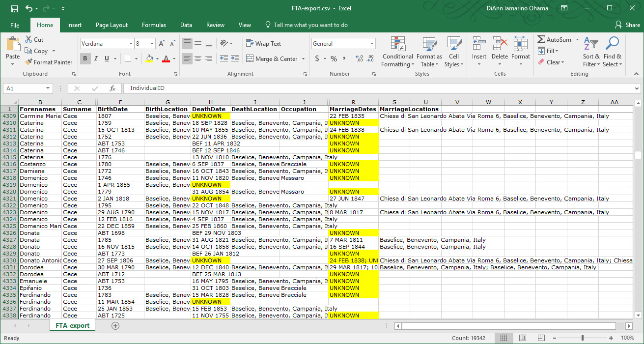Viewport: 644px width, 344px height.
Task: Switch to the Formulas ribbon tab
Action: (x=154, y=25)
